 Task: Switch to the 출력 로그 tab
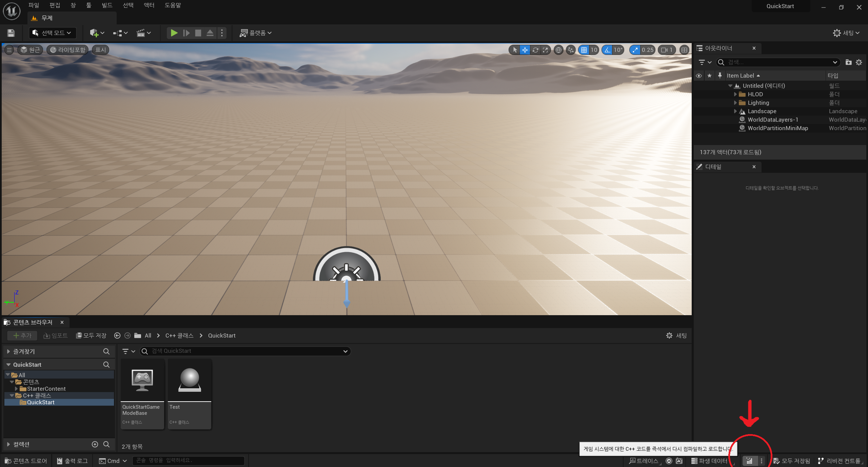(72, 461)
